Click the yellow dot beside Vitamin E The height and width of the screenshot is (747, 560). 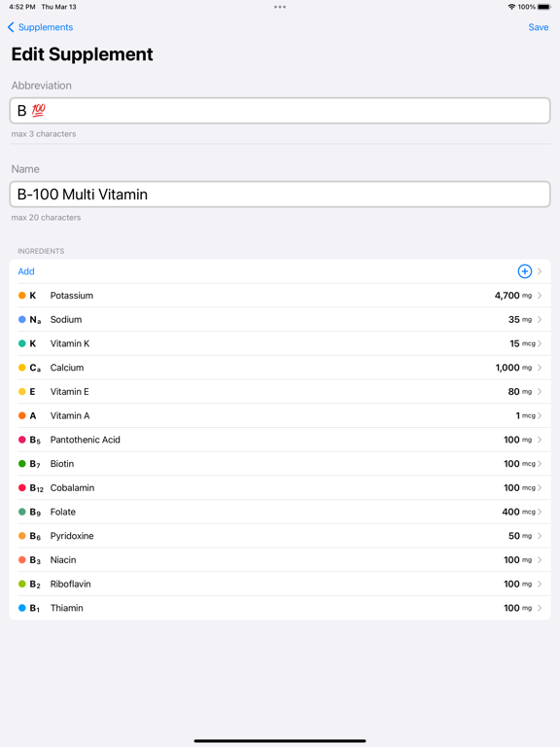[22, 392]
